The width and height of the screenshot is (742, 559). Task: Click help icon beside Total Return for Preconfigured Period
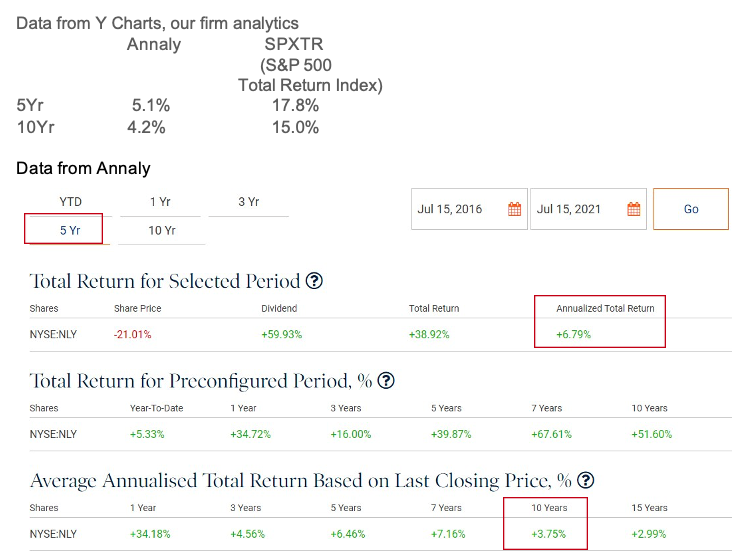[386, 381]
